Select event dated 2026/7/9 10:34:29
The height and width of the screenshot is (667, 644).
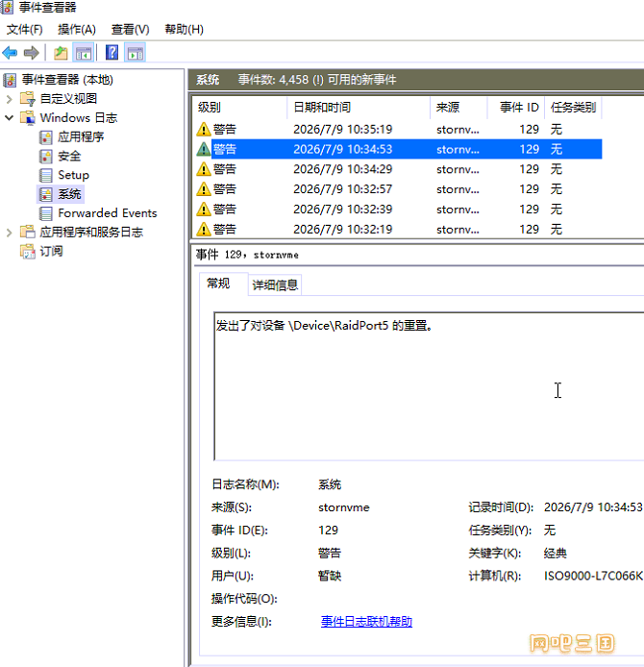pyautogui.click(x=399, y=169)
